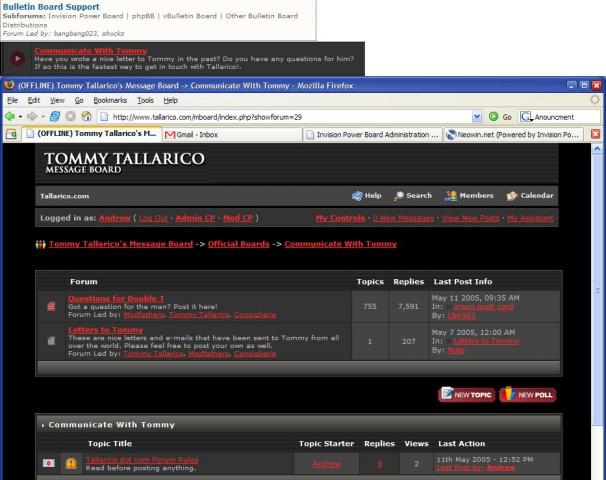Click the Firefox throbber activity icon
This screenshot has width=606, height=480.
click(x=595, y=100)
